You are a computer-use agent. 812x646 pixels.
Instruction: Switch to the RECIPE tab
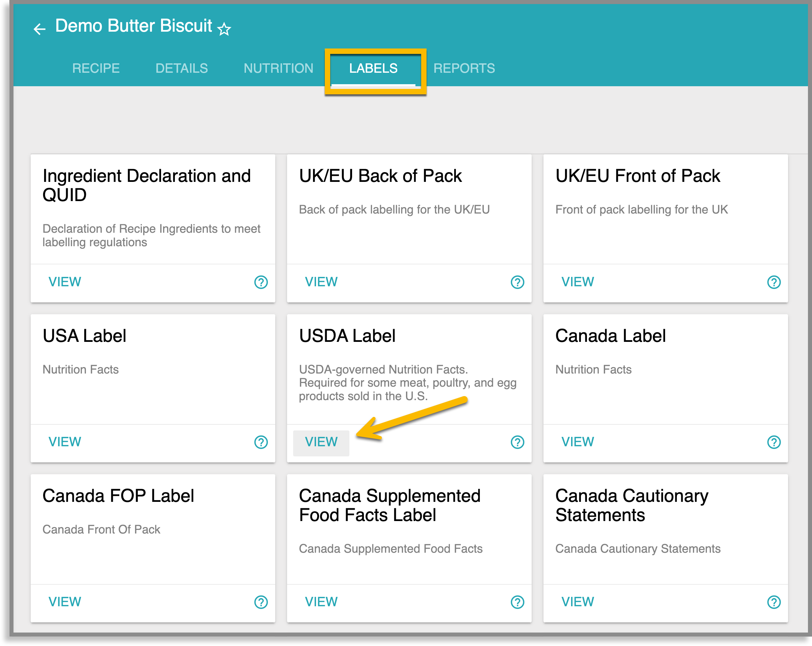[96, 68]
